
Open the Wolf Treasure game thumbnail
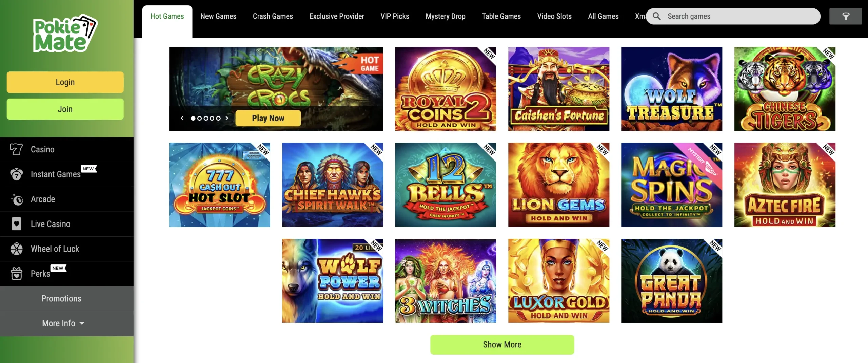671,89
